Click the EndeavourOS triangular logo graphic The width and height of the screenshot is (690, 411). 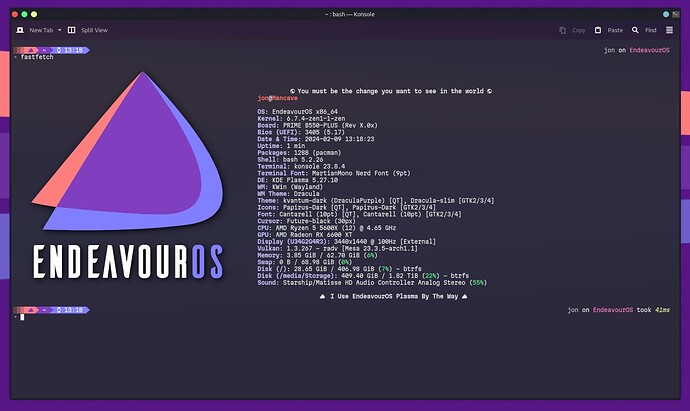tap(128, 151)
